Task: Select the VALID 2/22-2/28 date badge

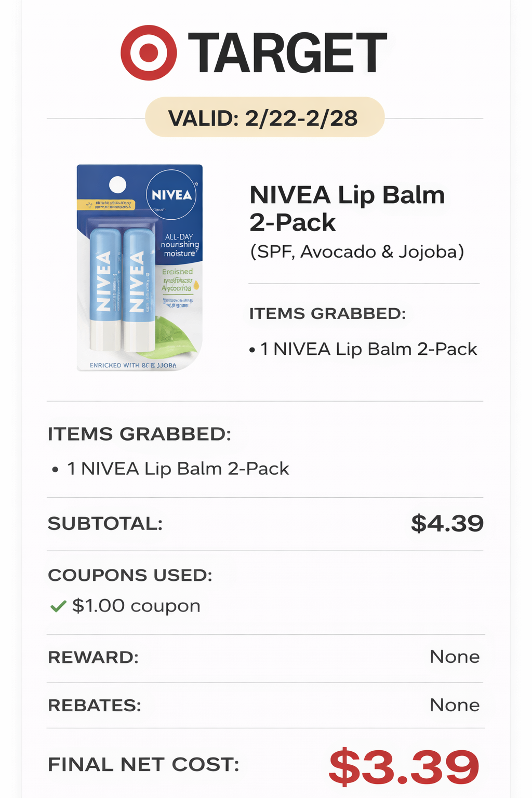Action: pyautogui.click(x=264, y=117)
